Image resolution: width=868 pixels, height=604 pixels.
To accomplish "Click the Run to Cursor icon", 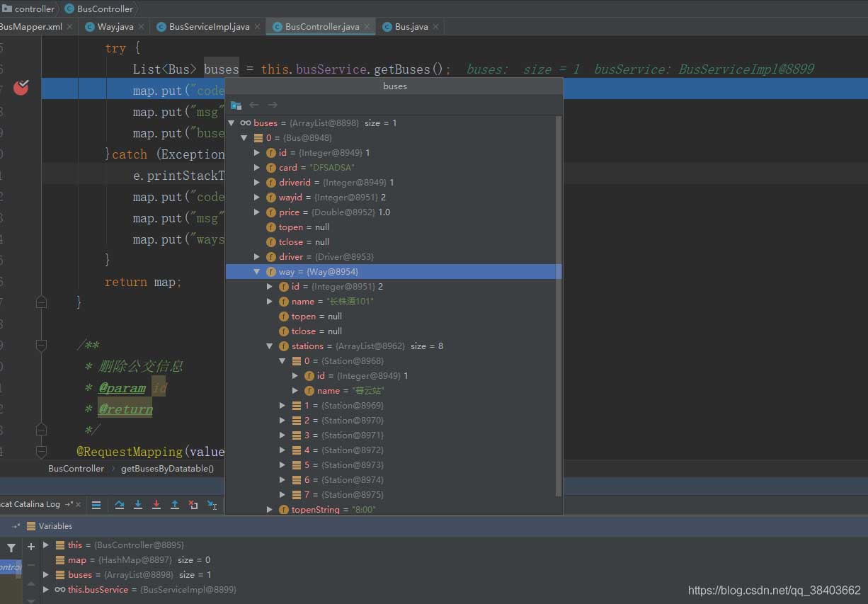I will 212,505.
